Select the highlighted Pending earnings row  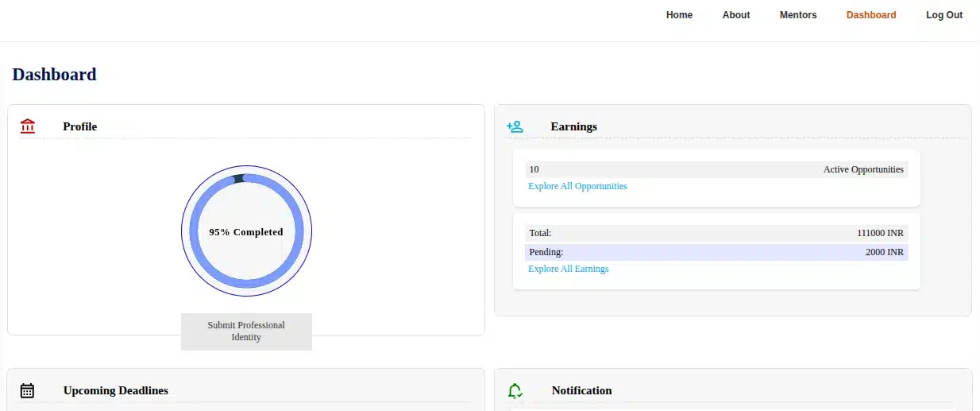[716, 252]
